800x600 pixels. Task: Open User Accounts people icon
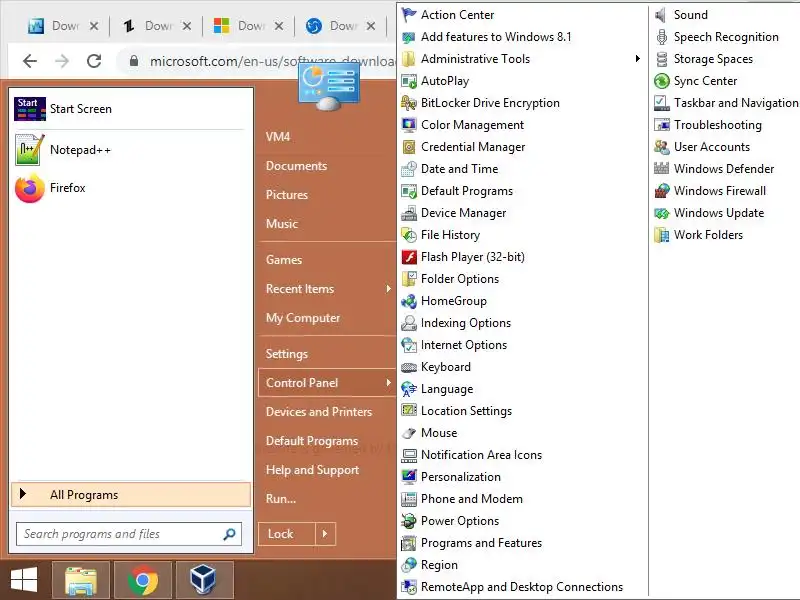pos(661,147)
